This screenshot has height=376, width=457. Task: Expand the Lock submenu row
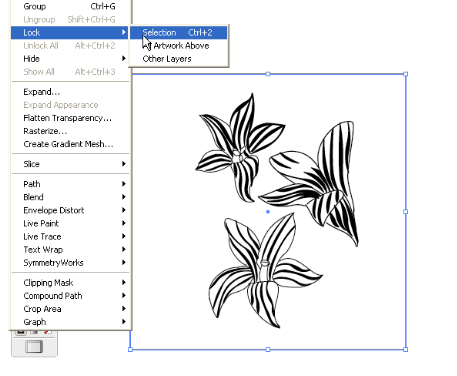pos(70,33)
